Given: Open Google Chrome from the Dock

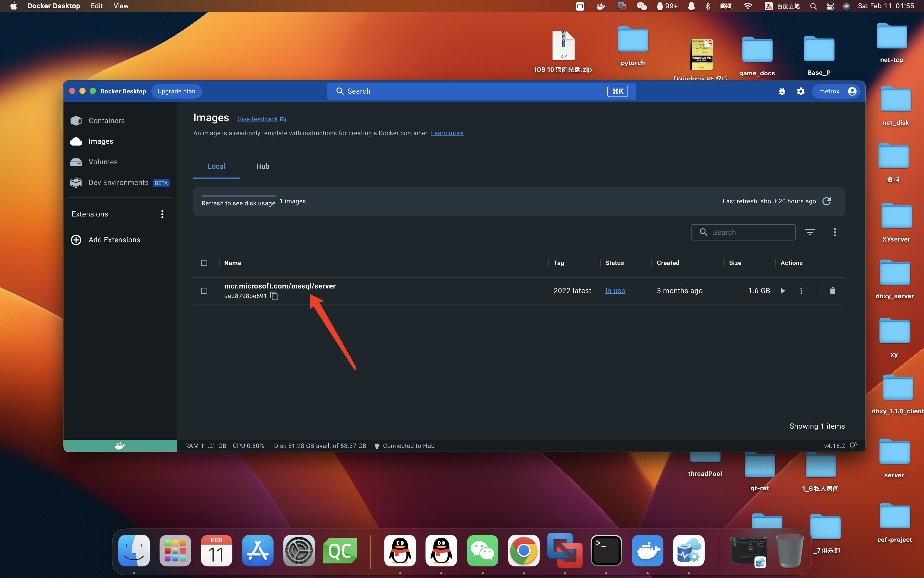Looking at the screenshot, I should (x=523, y=550).
